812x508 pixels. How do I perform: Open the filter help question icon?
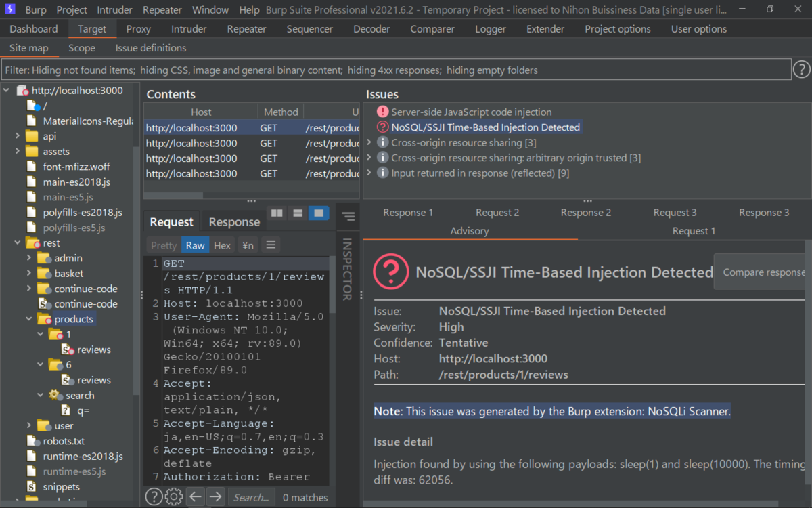(x=801, y=69)
